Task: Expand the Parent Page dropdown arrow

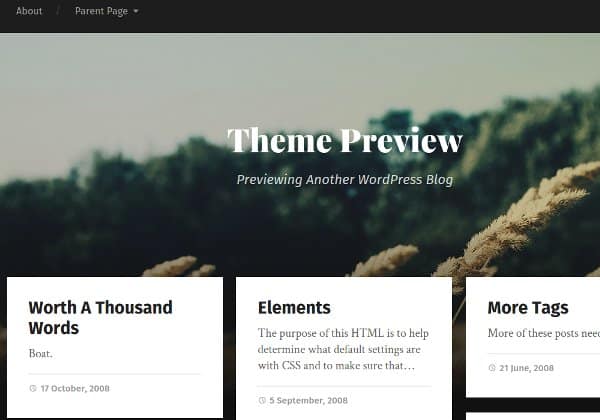Action: coord(135,11)
